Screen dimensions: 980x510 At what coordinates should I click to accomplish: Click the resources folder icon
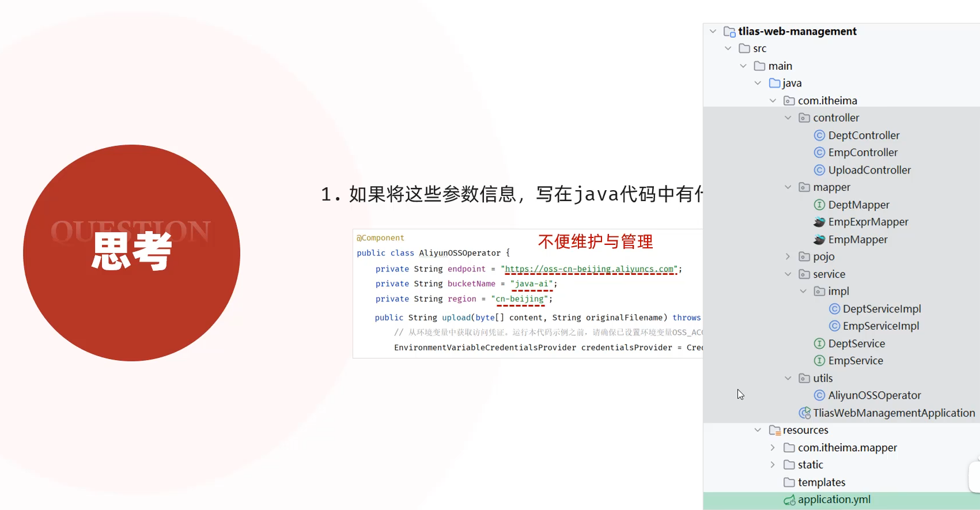click(775, 430)
